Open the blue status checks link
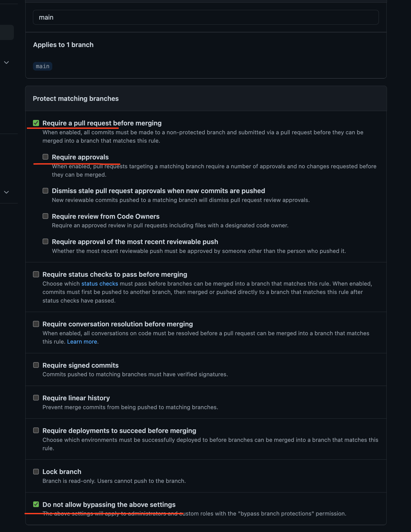Image resolution: width=411 pixels, height=532 pixels. tap(100, 284)
